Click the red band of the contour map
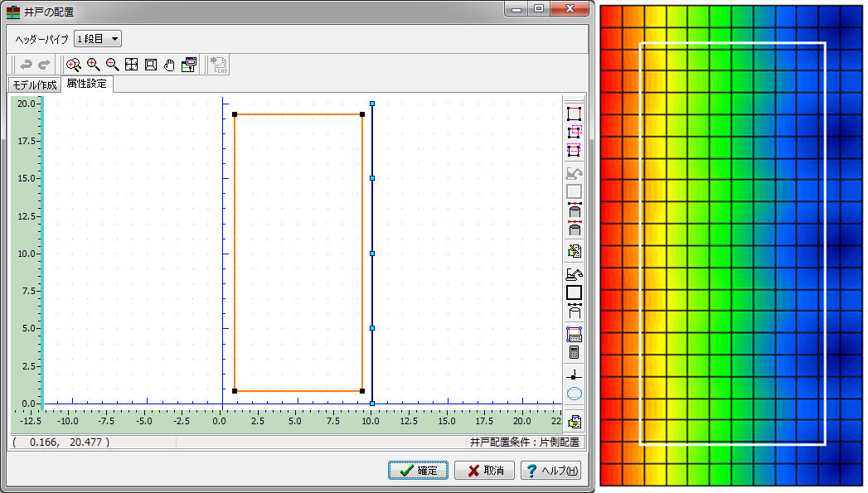 [609, 249]
